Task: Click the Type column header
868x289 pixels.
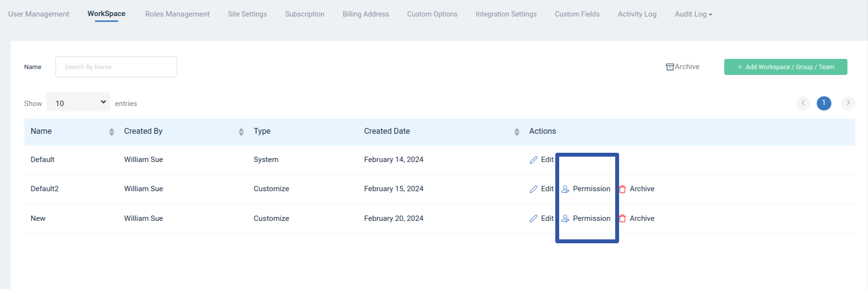Action: coord(262,131)
